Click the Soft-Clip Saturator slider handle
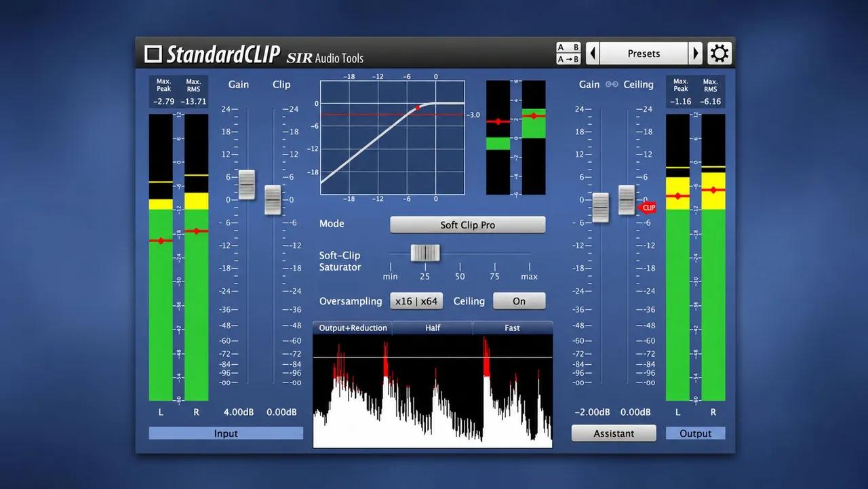This screenshot has width=868, height=489. (x=425, y=253)
